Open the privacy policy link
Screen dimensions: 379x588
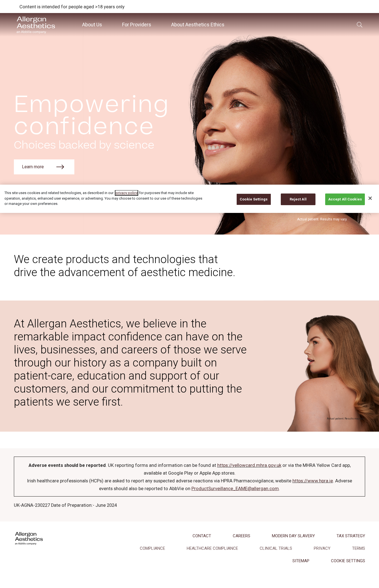coord(127,193)
